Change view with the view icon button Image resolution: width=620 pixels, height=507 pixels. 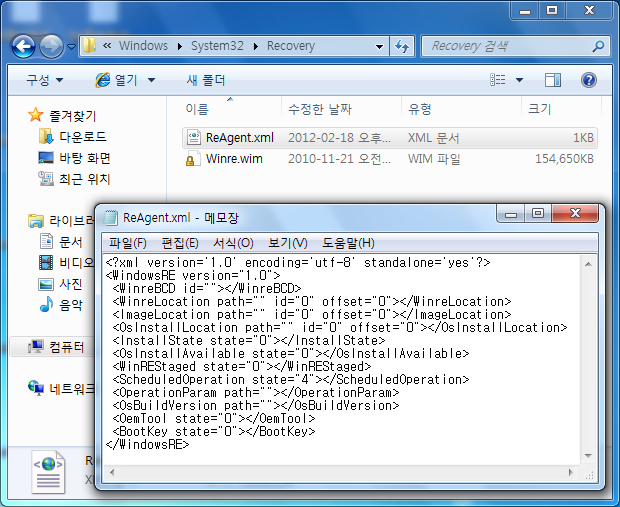click(x=498, y=80)
